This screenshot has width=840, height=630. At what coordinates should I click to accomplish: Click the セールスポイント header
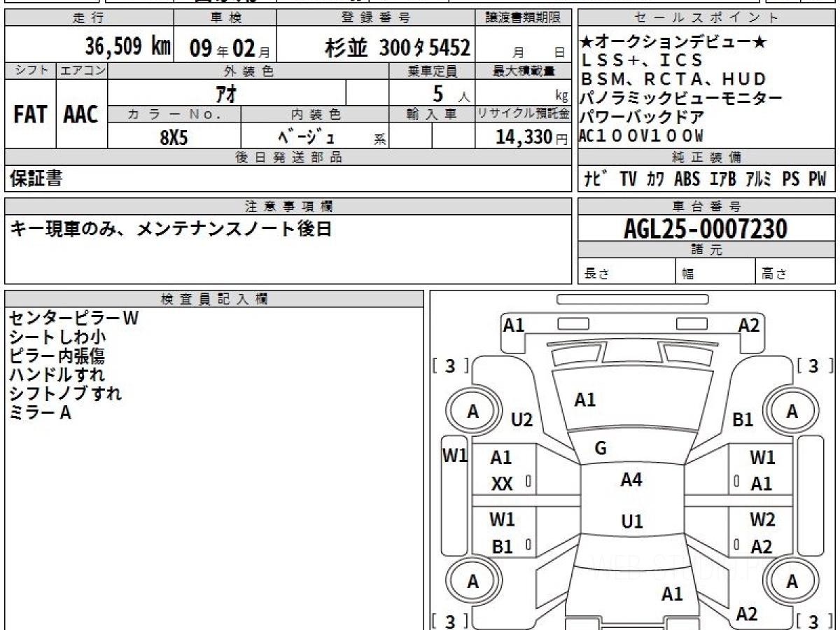(707, 17)
